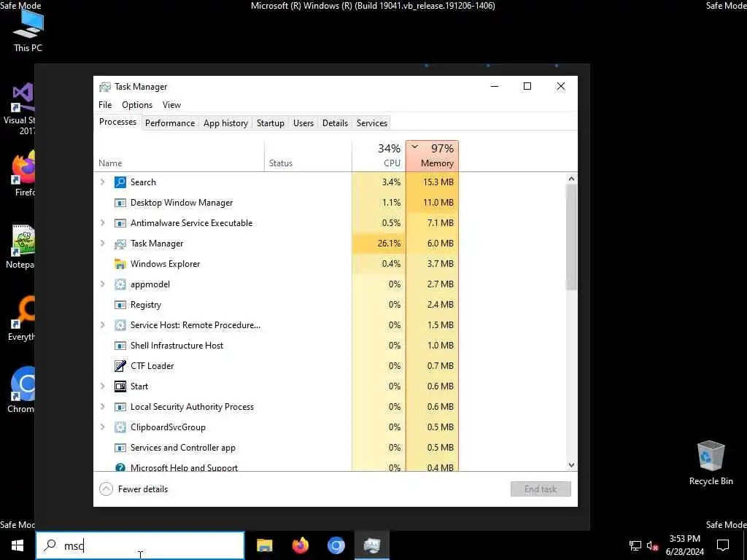Expand the Search process group
This screenshot has width=747, height=560.
pyautogui.click(x=102, y=182)
